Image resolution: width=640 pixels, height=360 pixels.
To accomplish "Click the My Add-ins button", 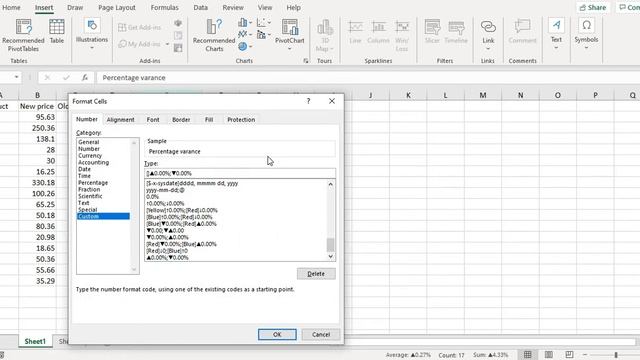I will click(144, 44).
